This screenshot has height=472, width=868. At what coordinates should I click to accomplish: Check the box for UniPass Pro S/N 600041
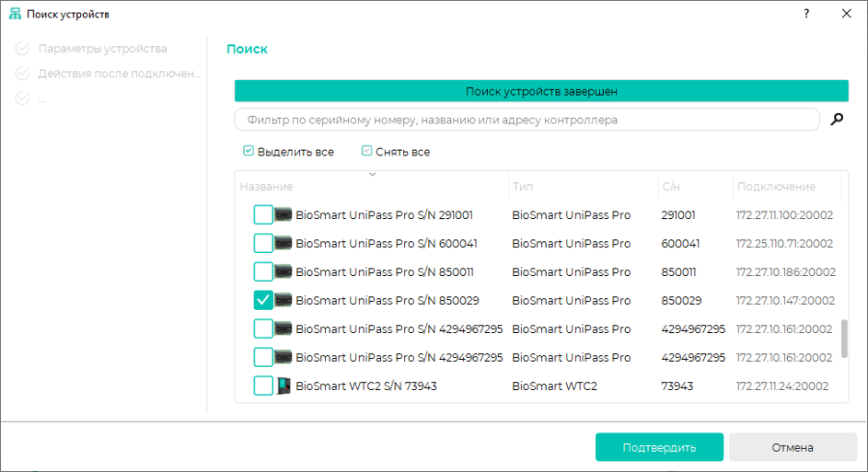[263, 243]
